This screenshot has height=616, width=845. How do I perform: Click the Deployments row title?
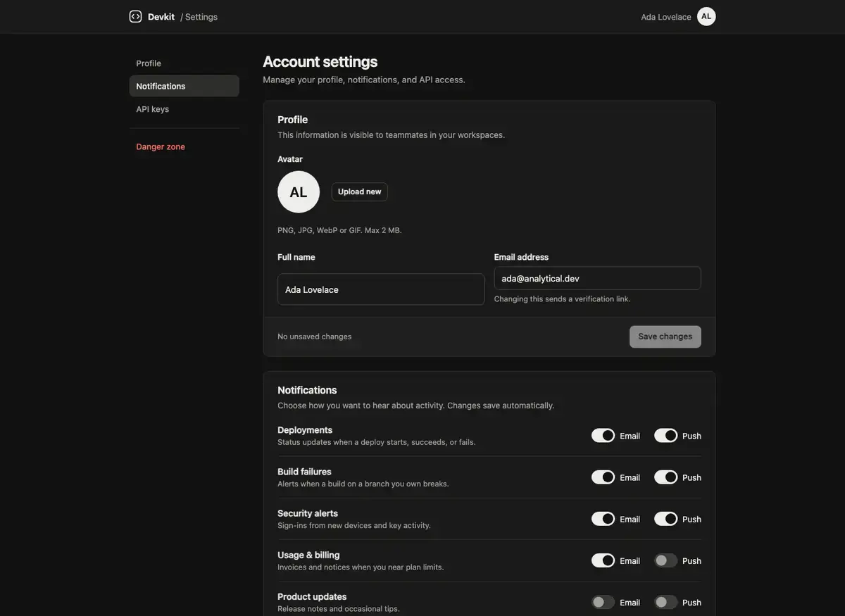click(305, 430)
